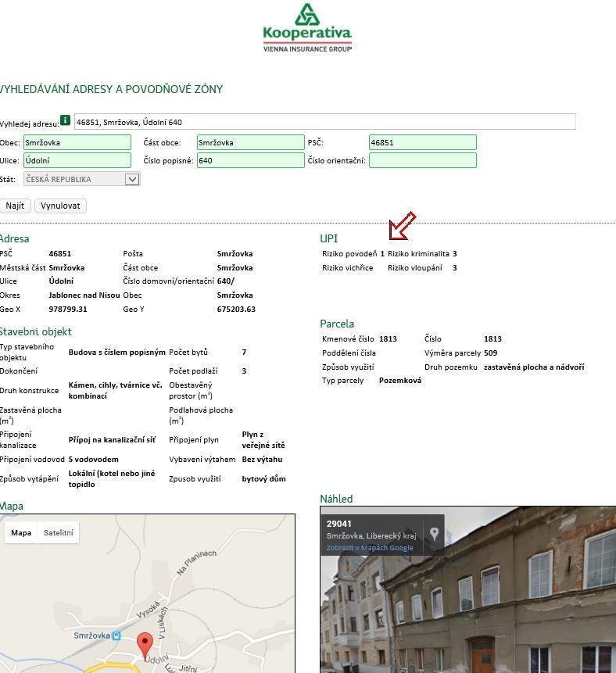The image size is (616, 673).
Task: Click the Vysoká street label on map
Action: [x=148, y=610]
